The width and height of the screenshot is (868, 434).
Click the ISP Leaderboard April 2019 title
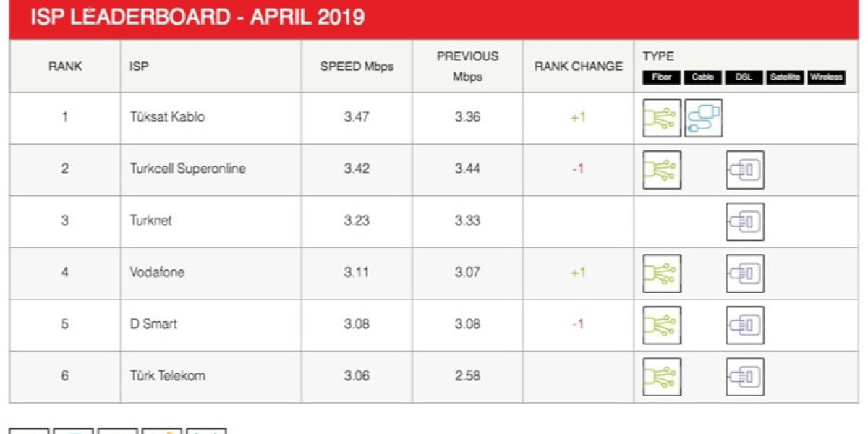(197, 17)
